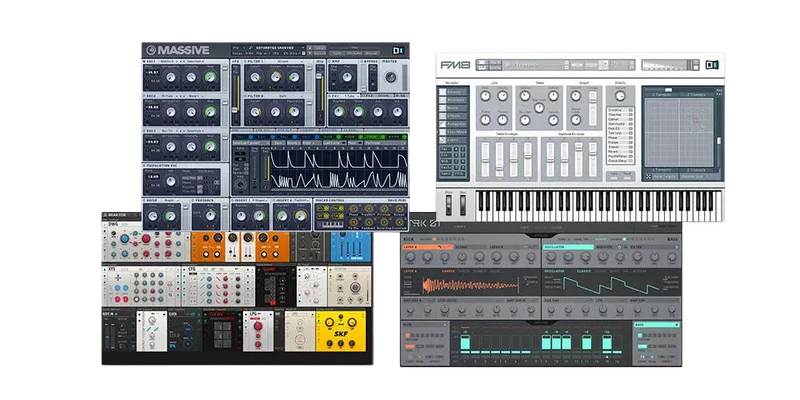Open the Kick sequencer dropdown in TRK-01
This screenshot has width=800, height=400.
[424, 324]
